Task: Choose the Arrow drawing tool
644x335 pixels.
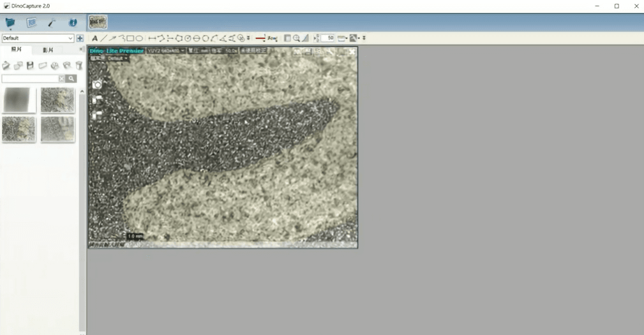Action: (x=112, y=38)
